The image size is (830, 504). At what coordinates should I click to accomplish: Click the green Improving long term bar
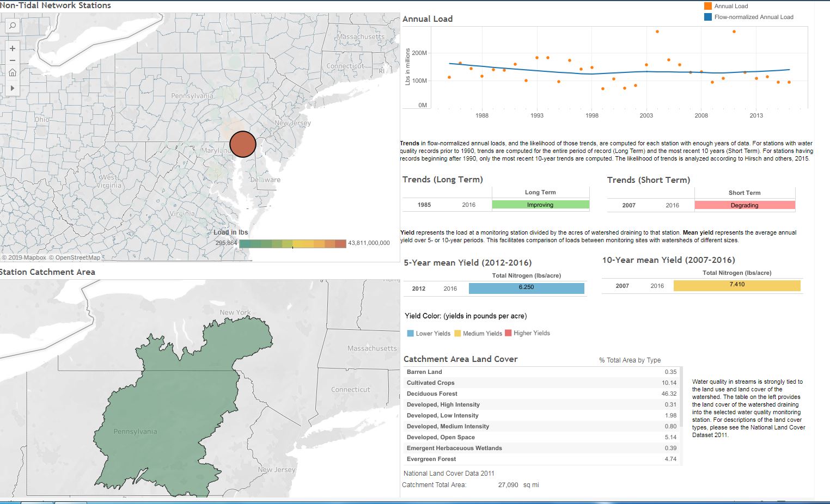[540, 205]
